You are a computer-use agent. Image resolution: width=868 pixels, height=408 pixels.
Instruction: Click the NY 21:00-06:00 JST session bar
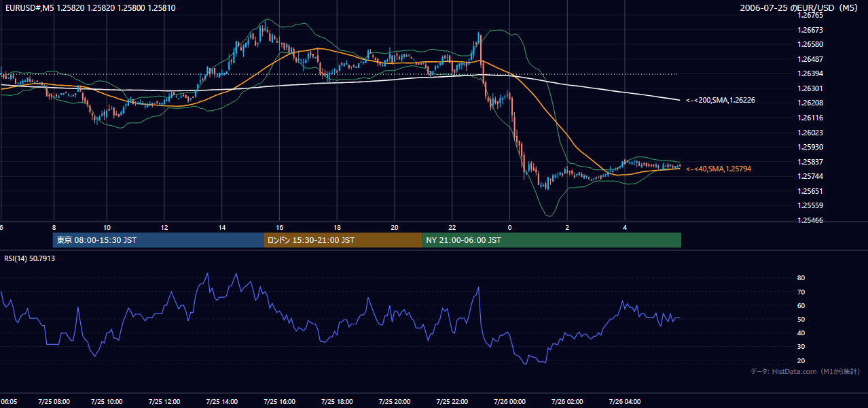click(551, 240)
